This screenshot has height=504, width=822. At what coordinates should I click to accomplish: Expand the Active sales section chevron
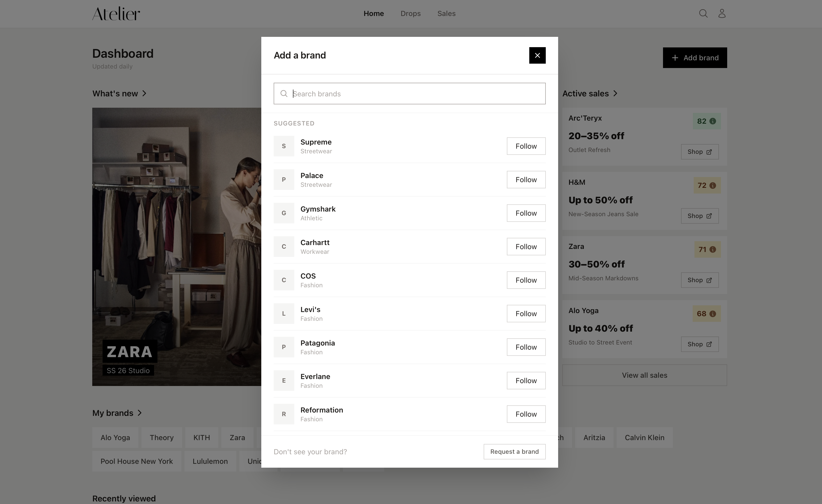point(615,94)
